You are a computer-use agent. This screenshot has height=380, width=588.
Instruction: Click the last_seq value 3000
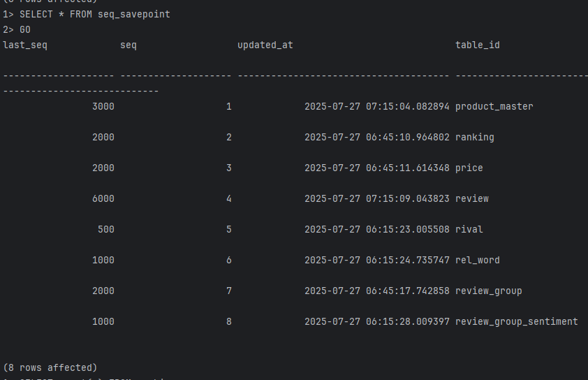coord(103,107)
